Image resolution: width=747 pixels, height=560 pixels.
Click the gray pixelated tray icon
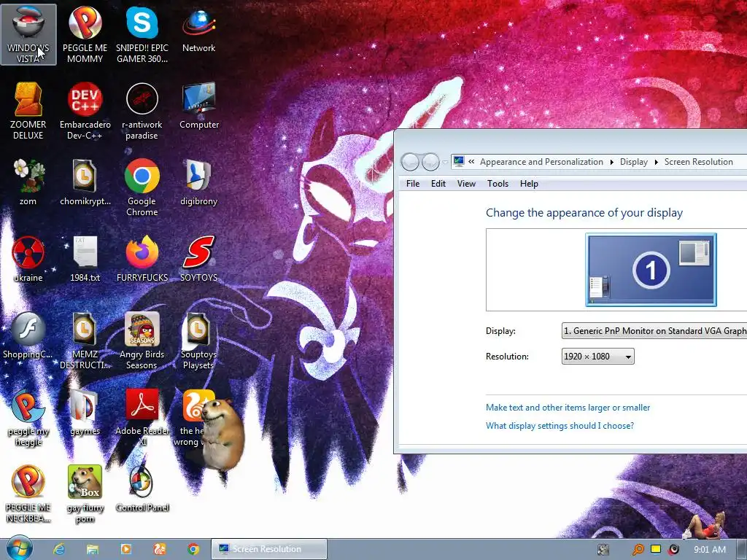603,550
